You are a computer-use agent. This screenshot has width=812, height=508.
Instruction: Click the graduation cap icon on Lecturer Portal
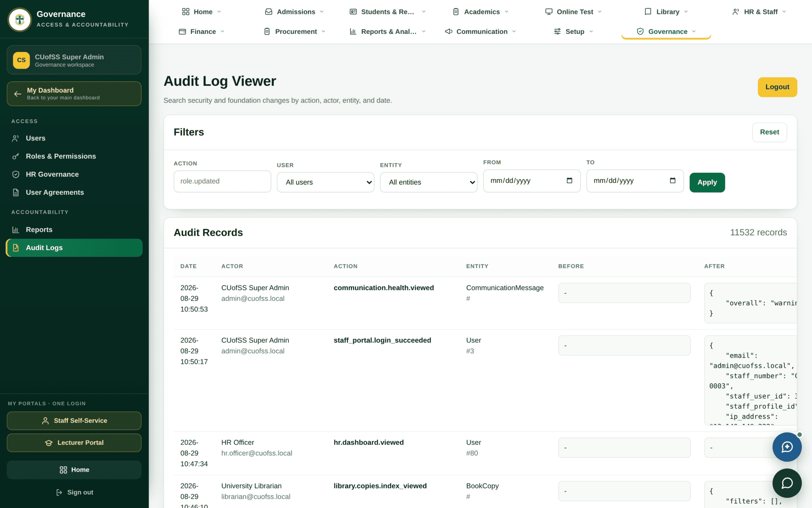(49, 443)
